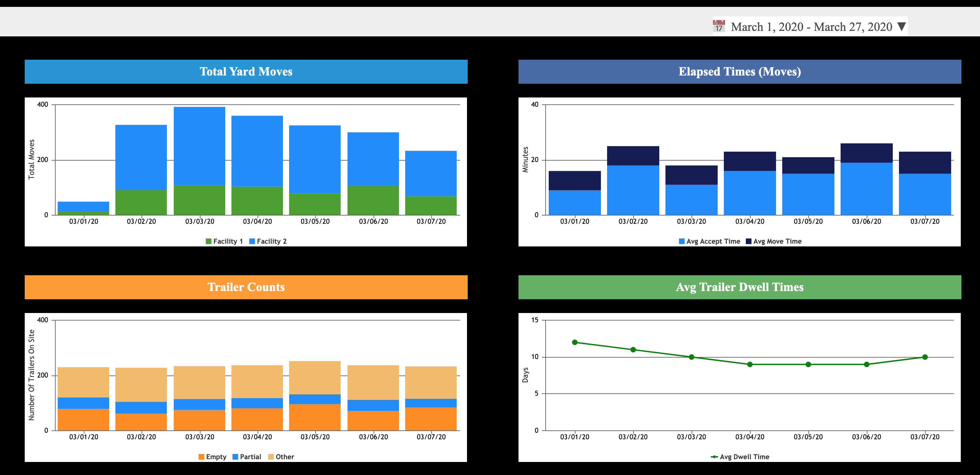This screenshot has width=980, height=475.
Task: Click Other legend swatch in Trailer Counts
Action: point(271,457)
